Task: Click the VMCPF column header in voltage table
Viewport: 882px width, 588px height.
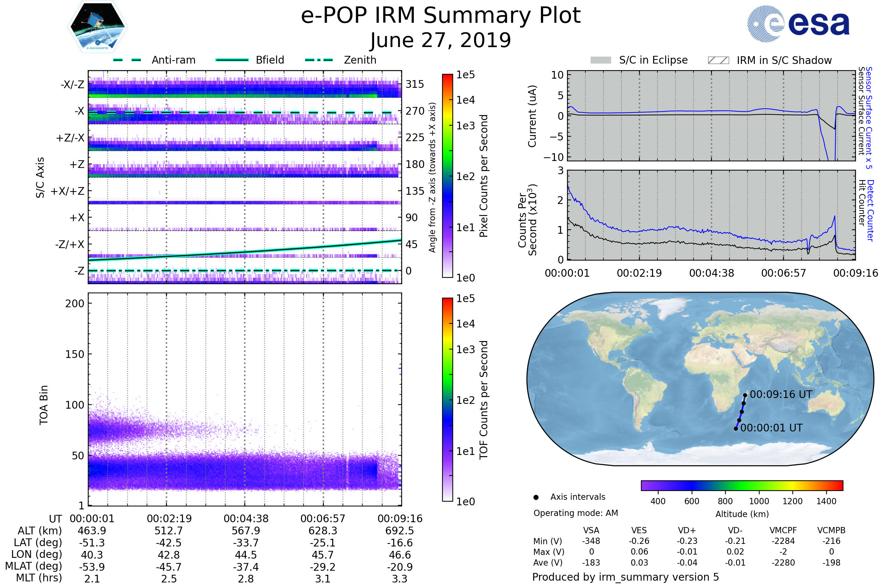Action: 783,530
